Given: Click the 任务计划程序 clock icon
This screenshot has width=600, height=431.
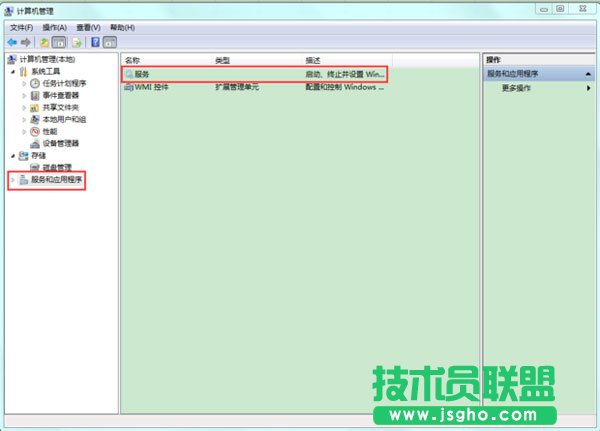Looking at the screenshot, I should point(35,83).
